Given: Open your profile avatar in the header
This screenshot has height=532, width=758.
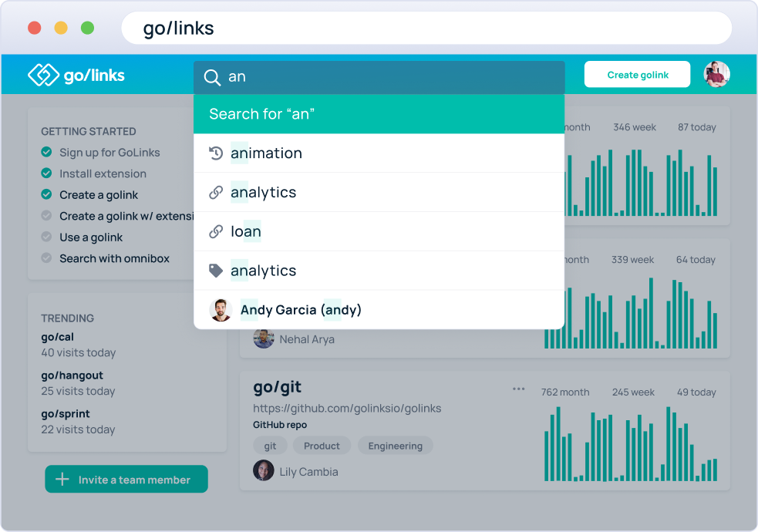Looking at the screenshot, I should coord(716,74).
